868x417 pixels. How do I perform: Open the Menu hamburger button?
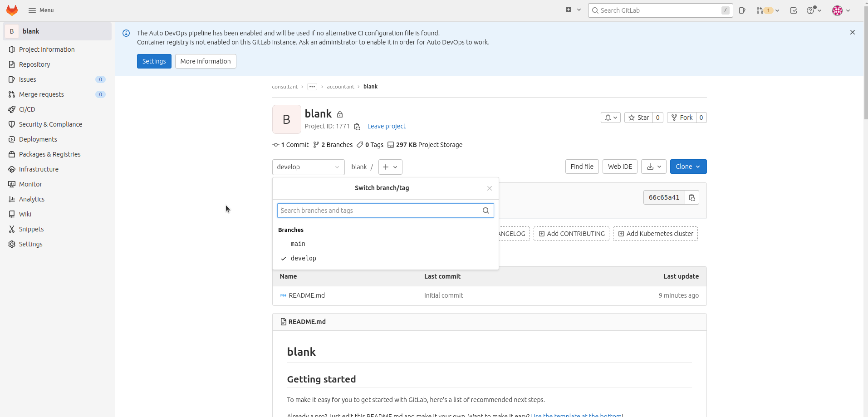click(x=41, y=10)
